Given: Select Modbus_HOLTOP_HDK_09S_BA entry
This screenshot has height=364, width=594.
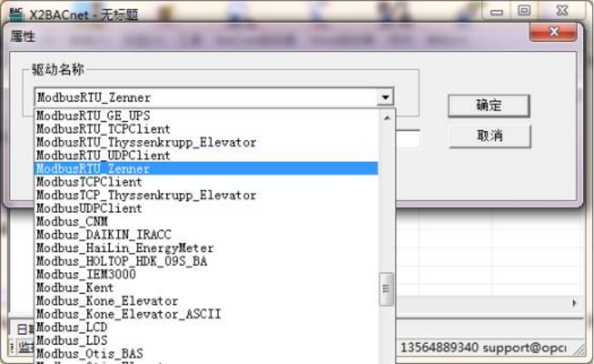Looking at the screenshot, I should click(206, 261).
